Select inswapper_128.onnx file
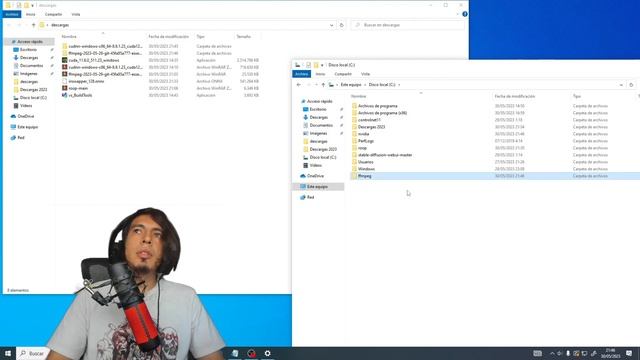The height and width of the screenshot is (360, 640). point(160,81)
